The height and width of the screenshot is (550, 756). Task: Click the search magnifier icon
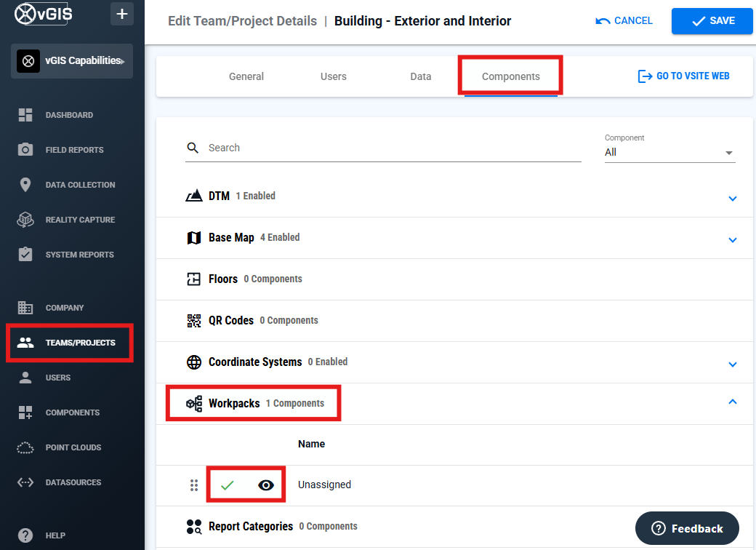point(193,148)
